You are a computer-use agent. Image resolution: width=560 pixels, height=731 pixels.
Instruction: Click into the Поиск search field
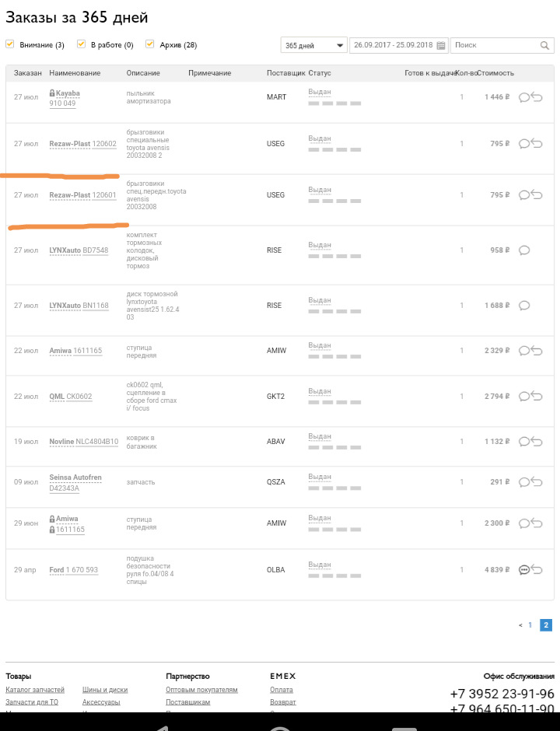pos(494,46)
